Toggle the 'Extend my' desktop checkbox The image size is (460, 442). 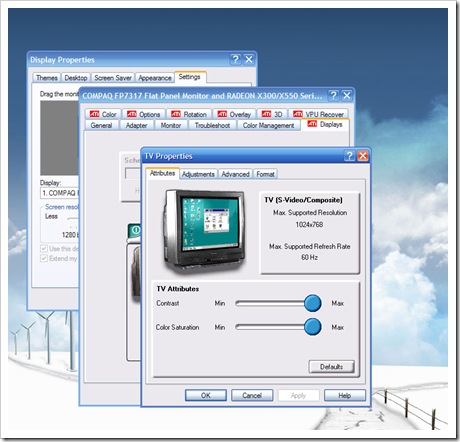(44, 258)
